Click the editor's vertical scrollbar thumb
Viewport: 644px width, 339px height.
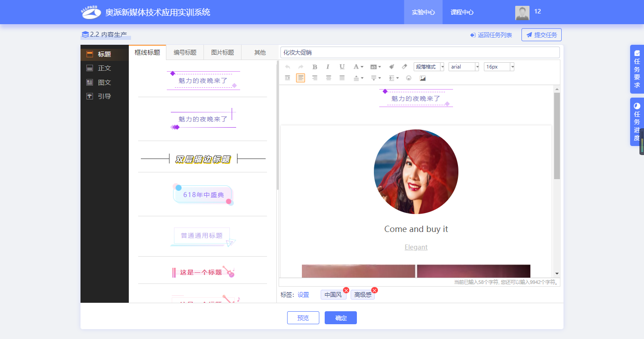tap(557, 136)
